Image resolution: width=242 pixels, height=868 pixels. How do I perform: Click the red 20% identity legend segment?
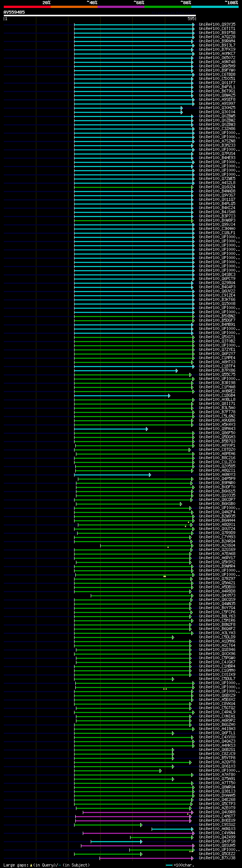[x=27, y=7]
